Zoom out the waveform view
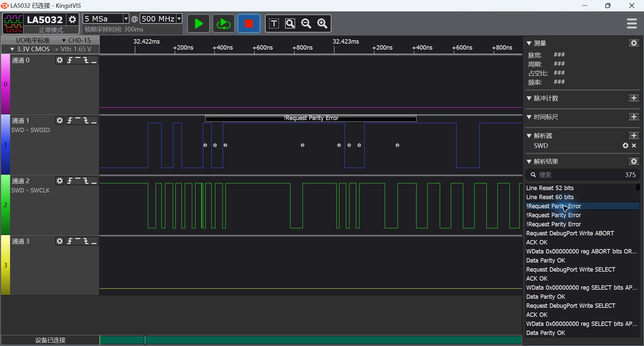Screen dimensions: 644x346 pyautogui.click(x=306, y=23)
